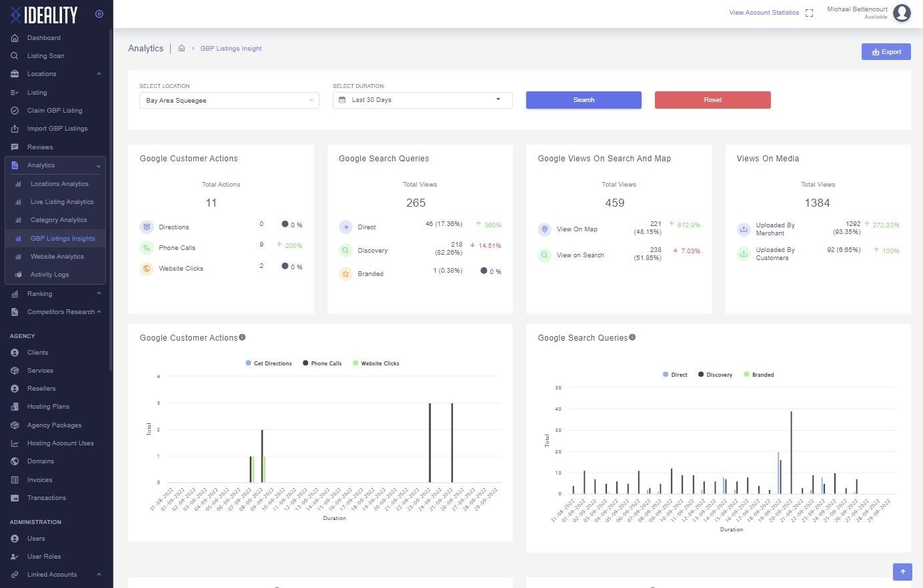Click the Hosting Plans icon
The image size is (923, 588).
pyautogui.click(x=15, y=407)
